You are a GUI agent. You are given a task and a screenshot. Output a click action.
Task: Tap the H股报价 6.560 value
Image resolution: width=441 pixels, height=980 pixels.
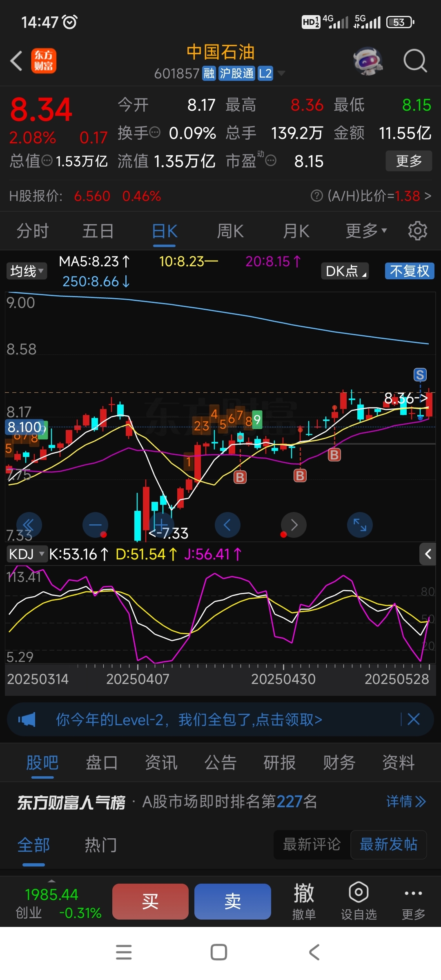92,196
